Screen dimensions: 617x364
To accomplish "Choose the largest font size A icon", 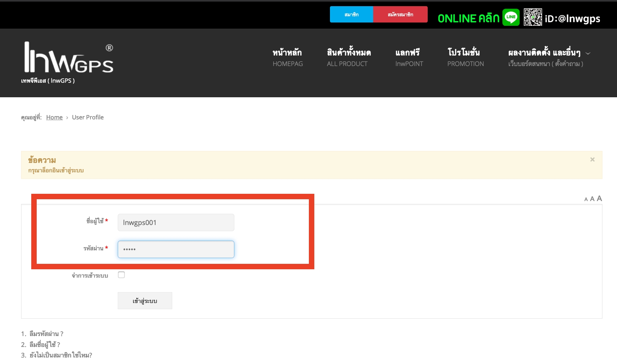I will click(x=600, y=199).
